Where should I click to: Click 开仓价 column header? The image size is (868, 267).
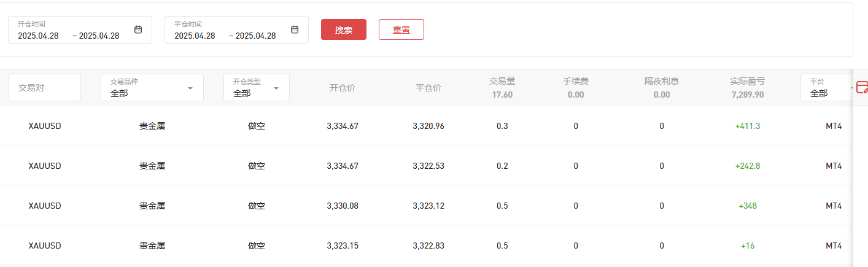click(343, 88)
